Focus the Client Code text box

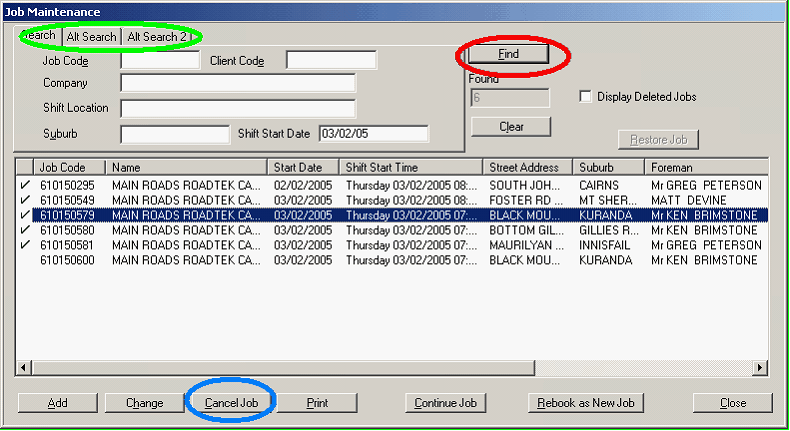point(331,61)
